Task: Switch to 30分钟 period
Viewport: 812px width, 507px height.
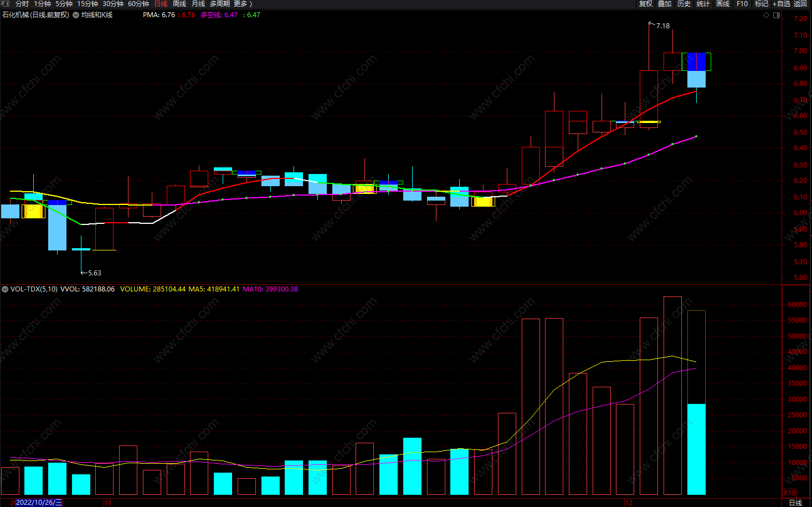Action: tap(113, 4)
